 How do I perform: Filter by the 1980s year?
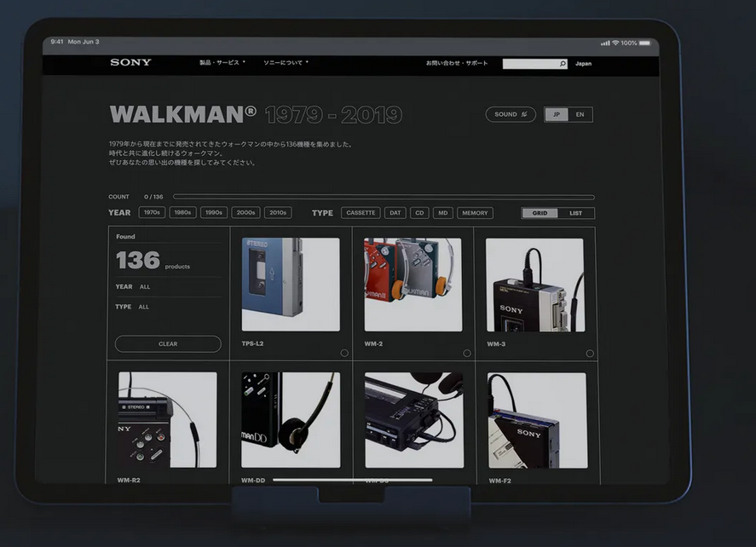182,212
